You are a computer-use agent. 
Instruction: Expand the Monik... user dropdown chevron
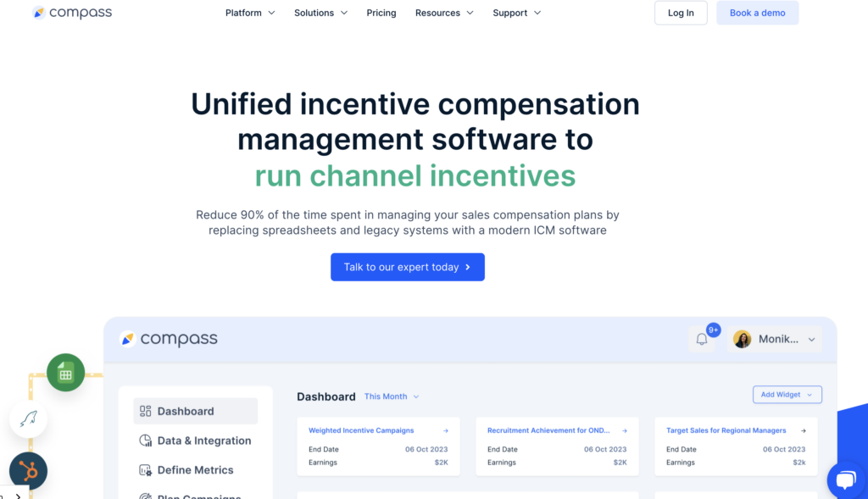[811, 340]
